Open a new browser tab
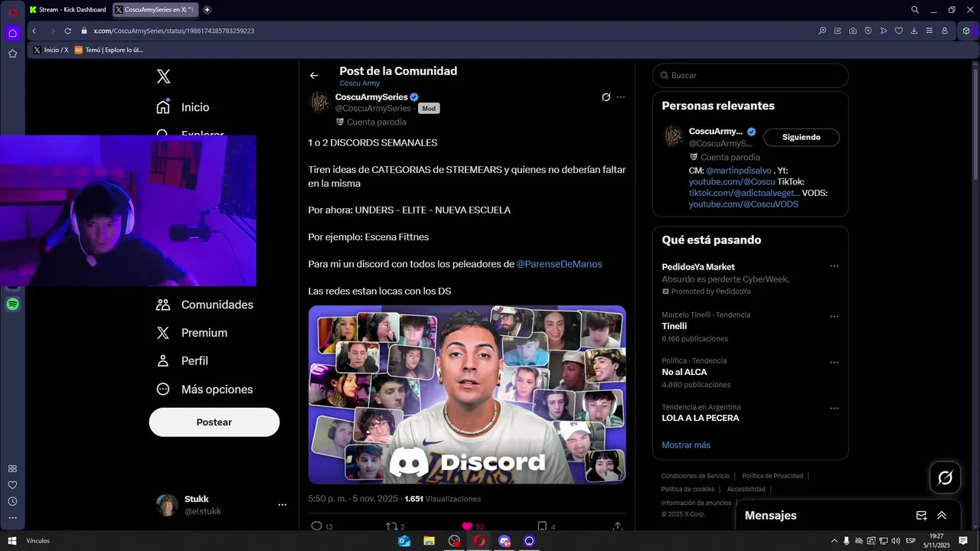 (x=207, y=10)
